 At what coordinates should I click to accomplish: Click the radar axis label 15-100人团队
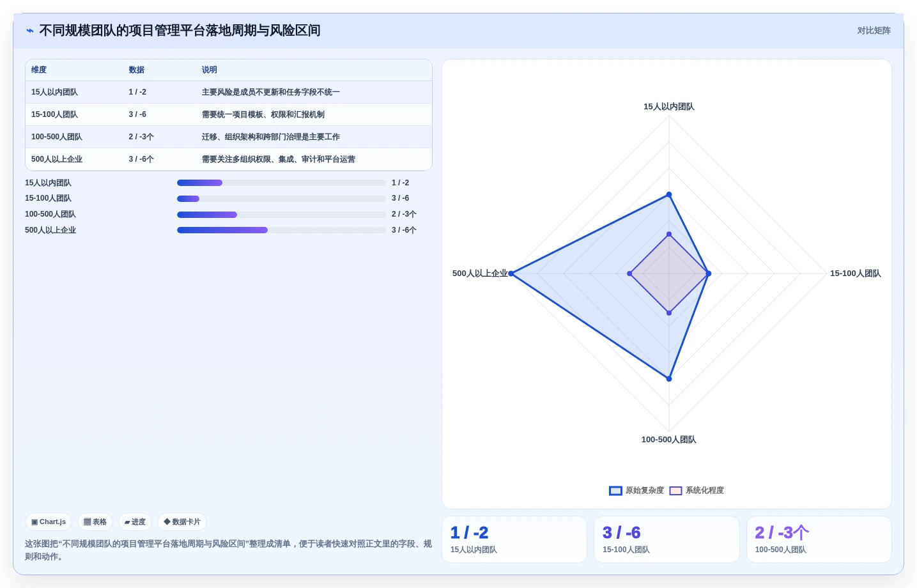coord(856,274)
